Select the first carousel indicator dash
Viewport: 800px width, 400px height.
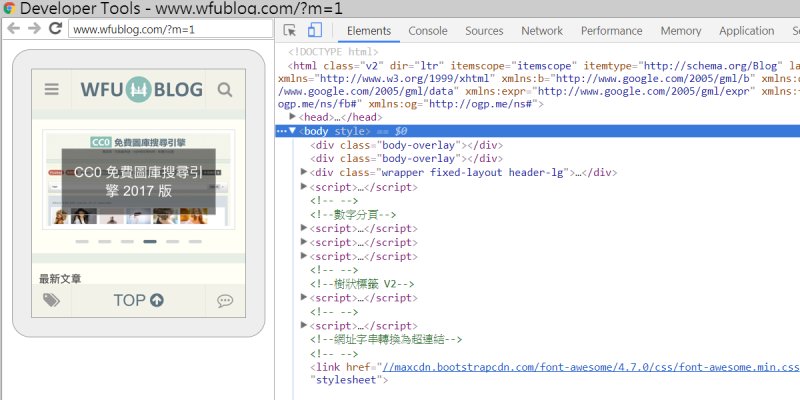coord(82,241)
